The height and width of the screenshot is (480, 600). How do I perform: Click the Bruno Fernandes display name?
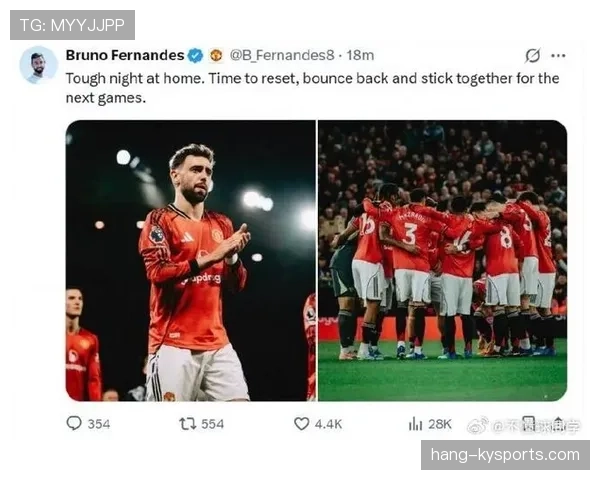(125, 55)
